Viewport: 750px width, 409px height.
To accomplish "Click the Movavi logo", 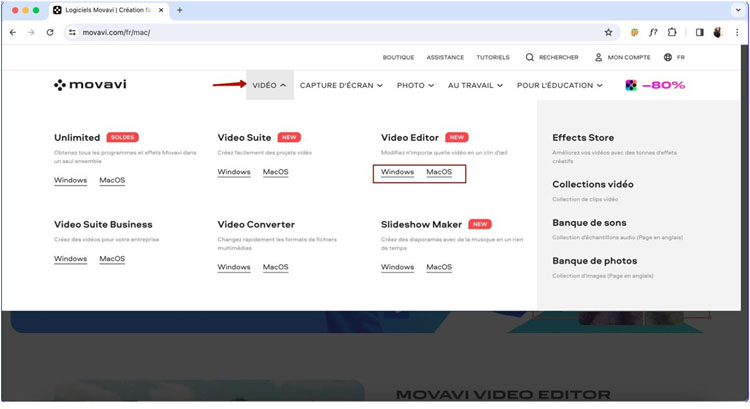I will [90, 85].
